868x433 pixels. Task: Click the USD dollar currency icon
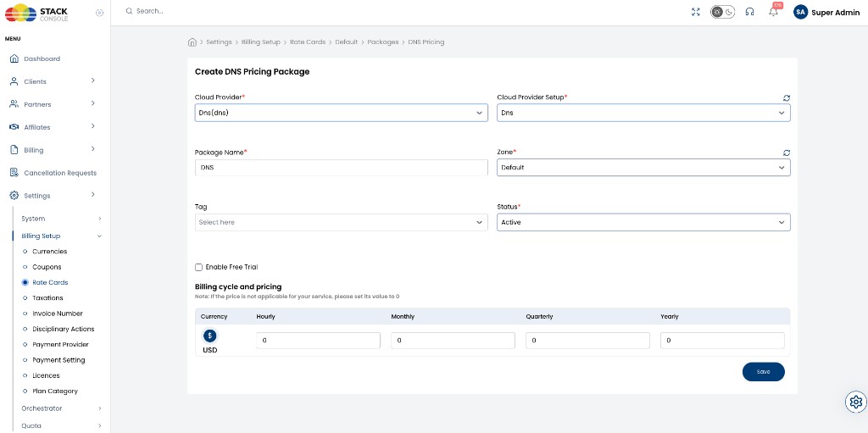point(210,336)
